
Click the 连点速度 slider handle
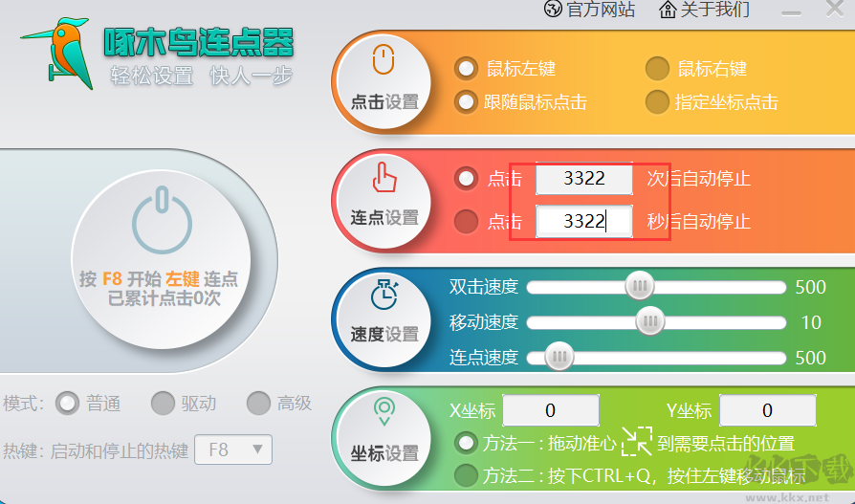click(559, 357)
